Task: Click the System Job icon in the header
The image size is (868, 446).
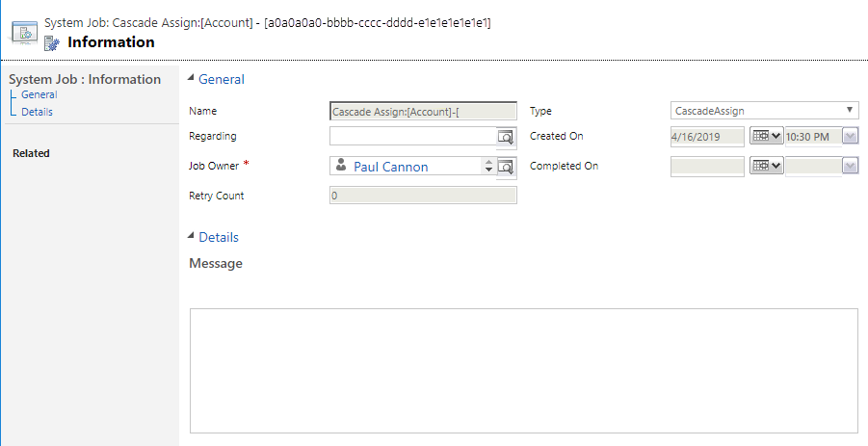Action: tap(24, 32)
